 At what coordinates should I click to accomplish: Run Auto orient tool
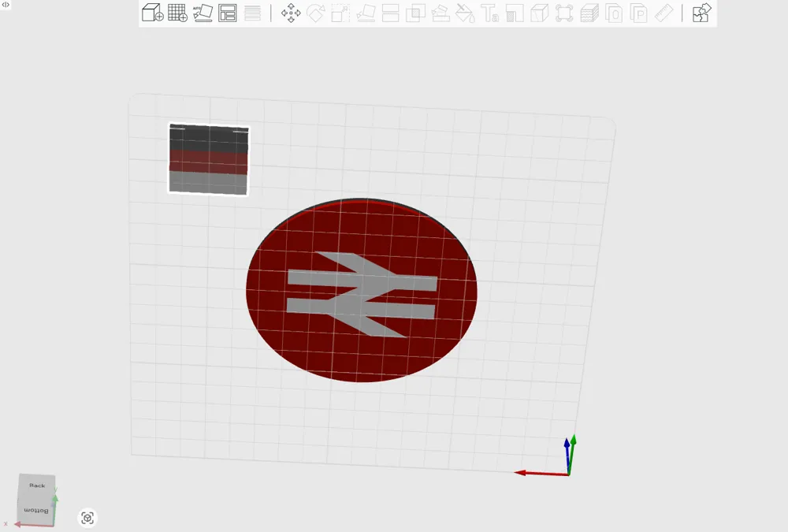(x=203, y=13)
